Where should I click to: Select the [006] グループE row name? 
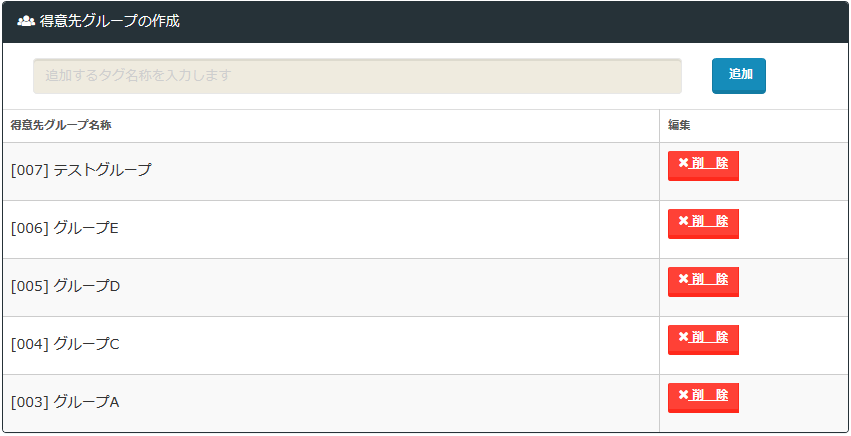pyautogui.click(x=65, y=229)
